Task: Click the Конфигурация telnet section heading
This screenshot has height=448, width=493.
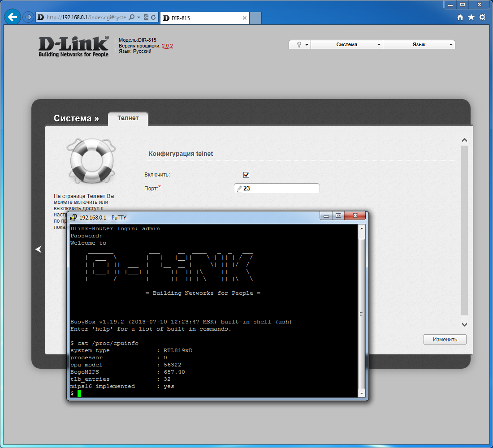Action: pos(181,154)
